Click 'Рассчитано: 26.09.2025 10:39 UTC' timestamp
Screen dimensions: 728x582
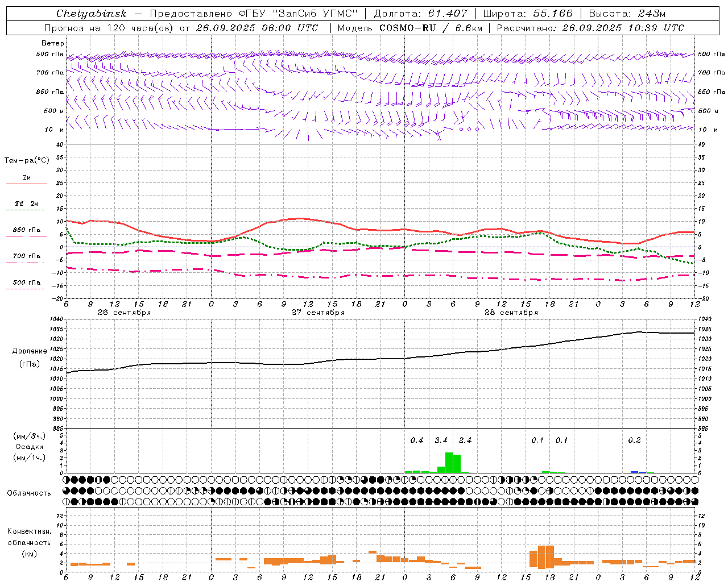tap(590, 28)
